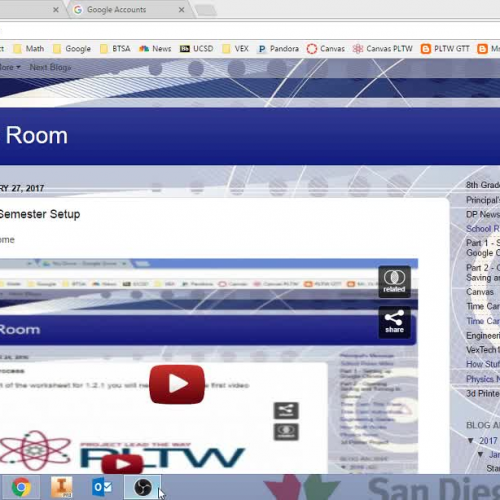Open the Part 1 Google sidebar link
This screenshot has width=500, height=500.
pyautogui.click(x=483, y=248)
